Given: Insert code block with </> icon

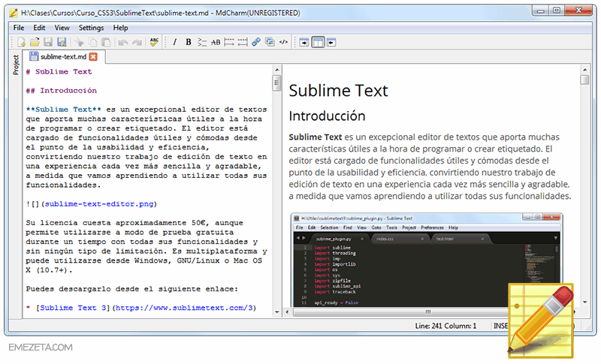Looking at the screenshot, I should (284, 42).
